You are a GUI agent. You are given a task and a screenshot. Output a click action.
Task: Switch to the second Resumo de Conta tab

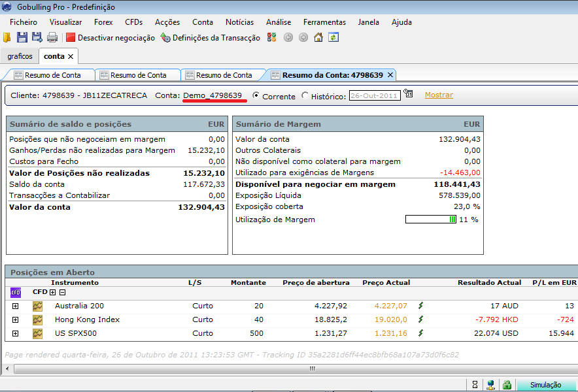click(x=137, y=75)
